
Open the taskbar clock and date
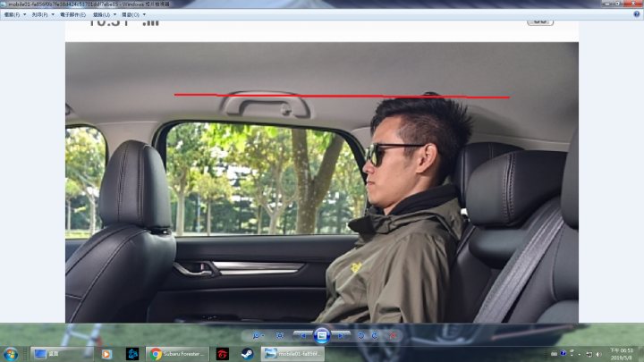tap(621, 354)
